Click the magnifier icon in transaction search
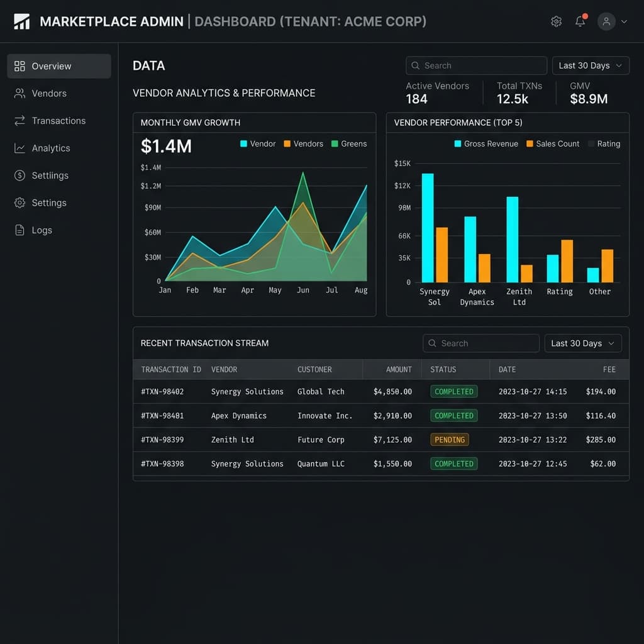The width and height of the screenshot is (644, 644). (x=432, y=343)
